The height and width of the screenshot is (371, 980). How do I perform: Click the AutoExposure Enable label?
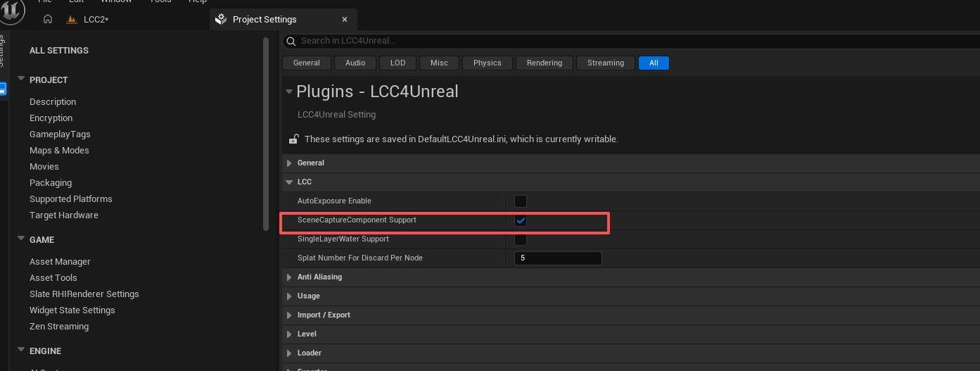334,201
